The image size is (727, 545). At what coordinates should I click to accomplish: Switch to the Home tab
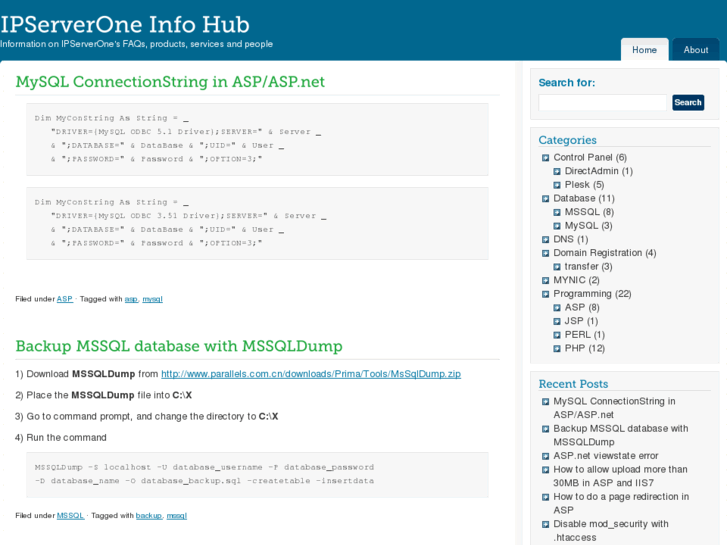tap(644, 50)
